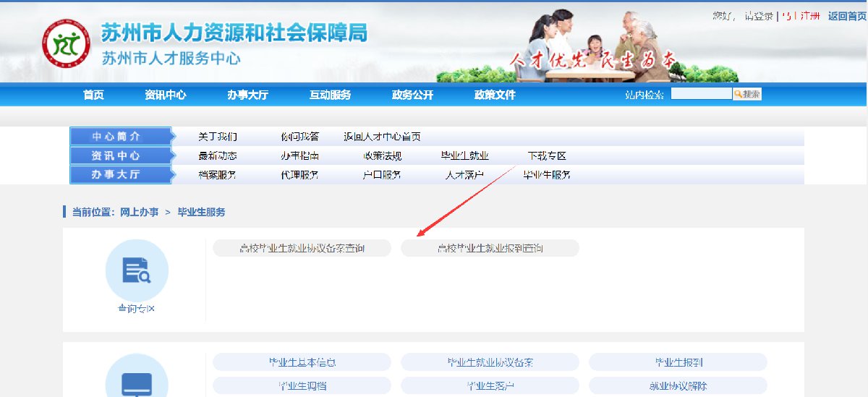Open the 毕业生基本信息 button

pos(302,362)
